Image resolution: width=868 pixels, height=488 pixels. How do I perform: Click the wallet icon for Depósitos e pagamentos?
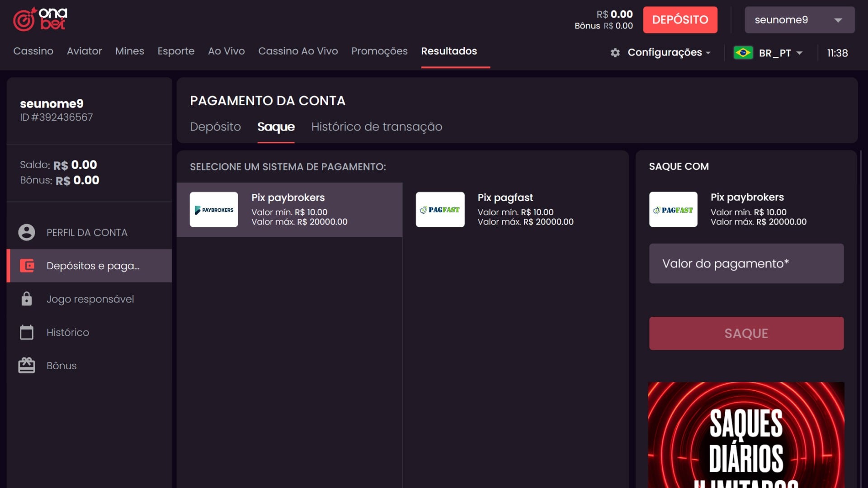(x=27, y=266)
